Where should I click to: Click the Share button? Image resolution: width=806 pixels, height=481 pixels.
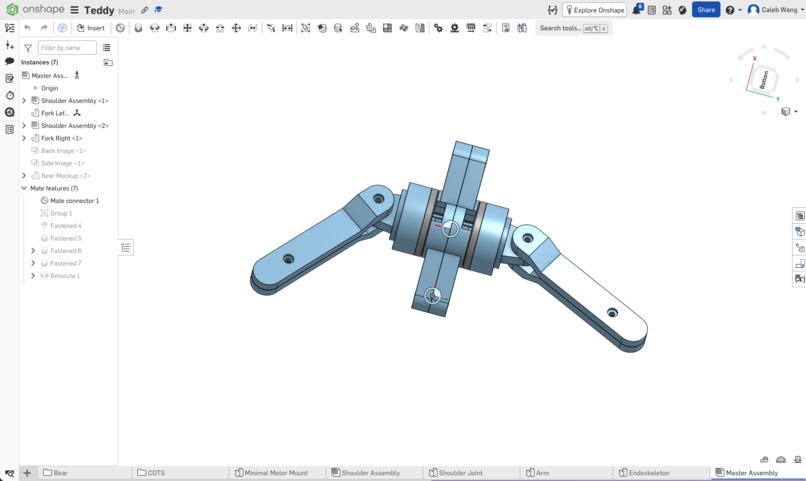coord(706,10)
